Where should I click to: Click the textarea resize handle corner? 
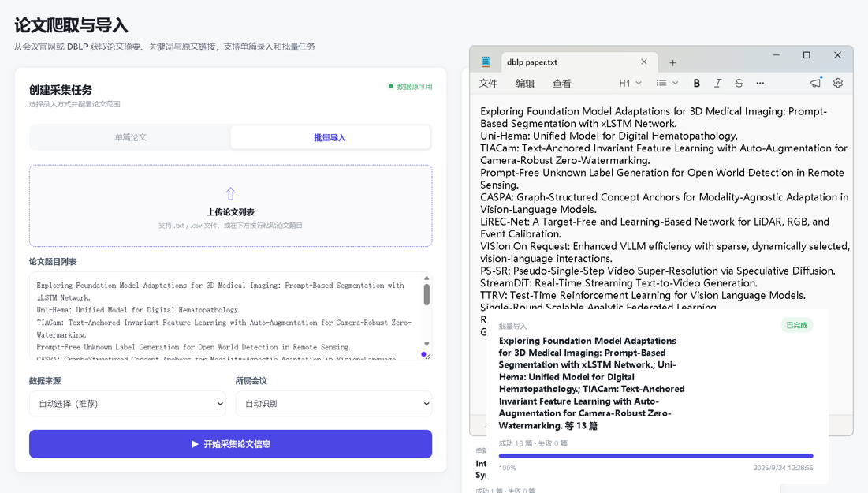click(x=427, y=357)
